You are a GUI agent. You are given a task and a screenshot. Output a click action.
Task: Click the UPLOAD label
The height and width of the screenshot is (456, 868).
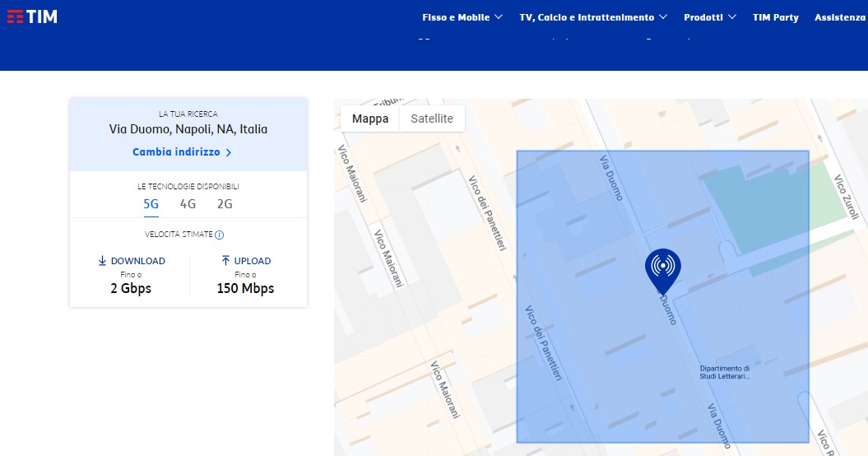pyautogui.click(x=253, y=261)
